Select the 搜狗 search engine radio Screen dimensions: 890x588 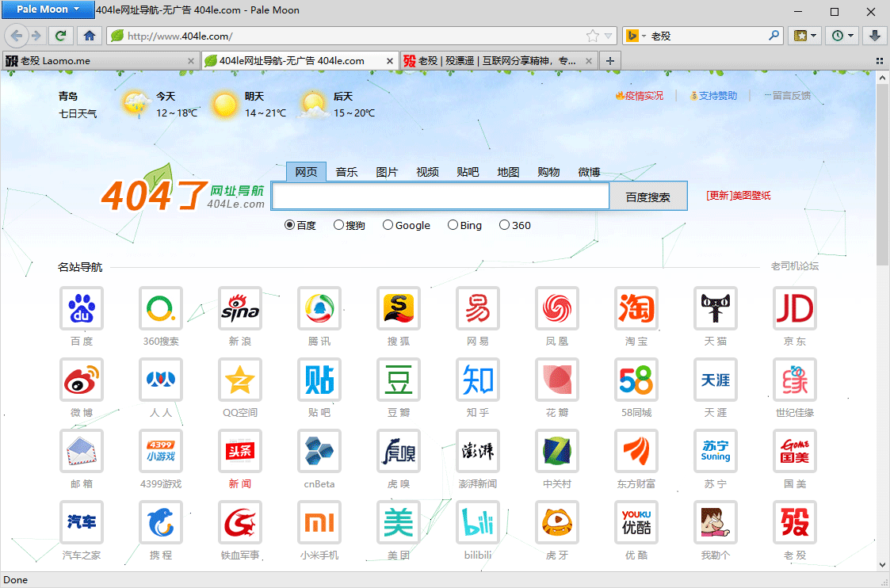(338, 225)
